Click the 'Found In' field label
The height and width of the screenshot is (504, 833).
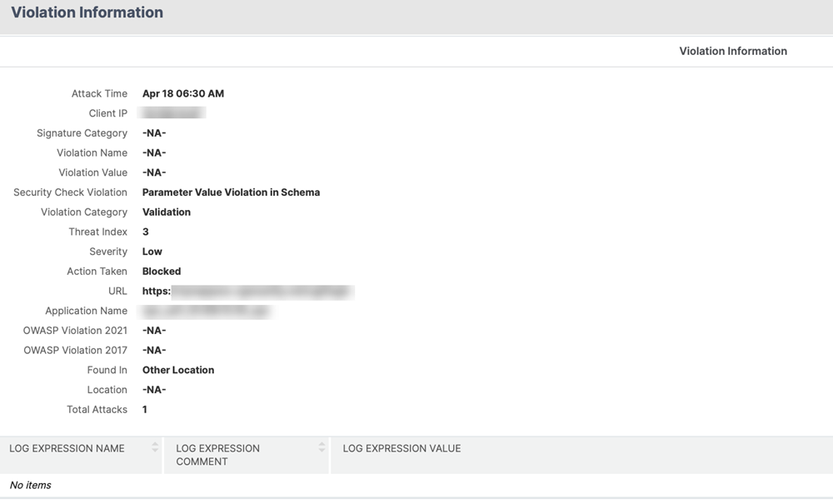point(107,370)
